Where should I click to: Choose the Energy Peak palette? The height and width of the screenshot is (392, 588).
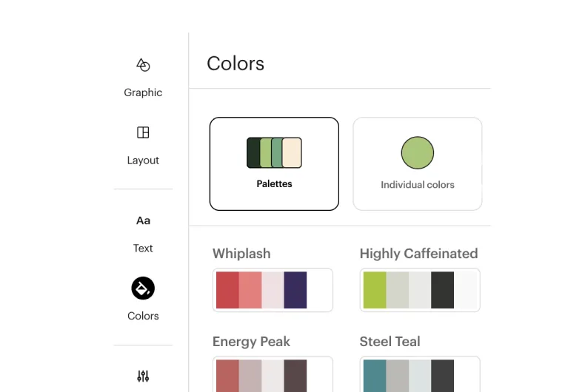[273, 374]
